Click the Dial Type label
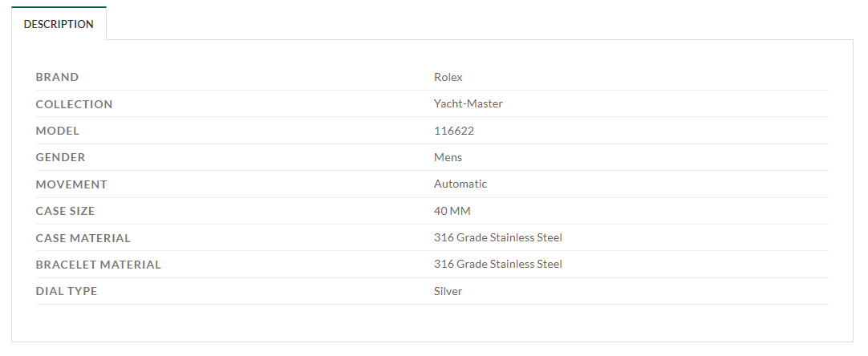The image size is (868, 356). (x=67, y=291)
